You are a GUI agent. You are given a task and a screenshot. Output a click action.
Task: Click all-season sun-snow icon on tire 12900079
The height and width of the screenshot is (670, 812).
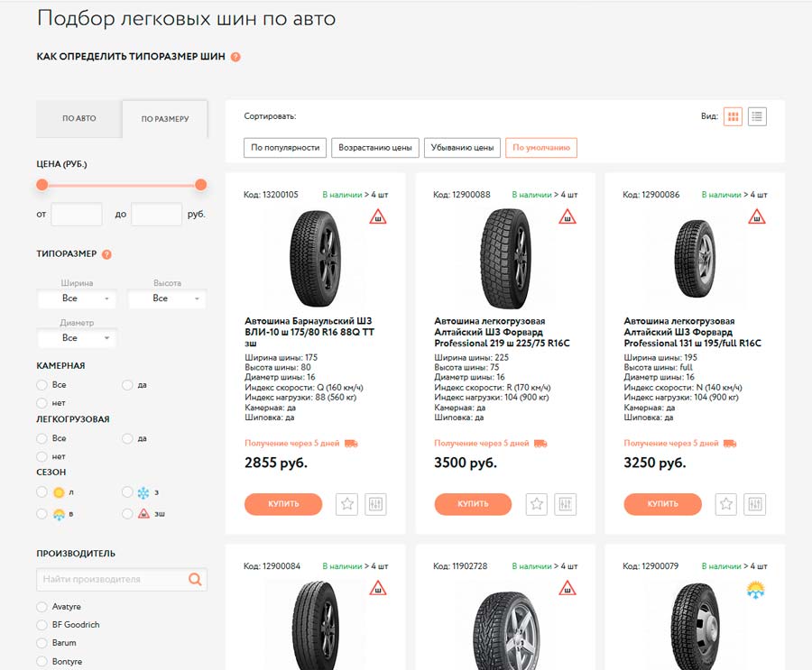coord(756,589)
